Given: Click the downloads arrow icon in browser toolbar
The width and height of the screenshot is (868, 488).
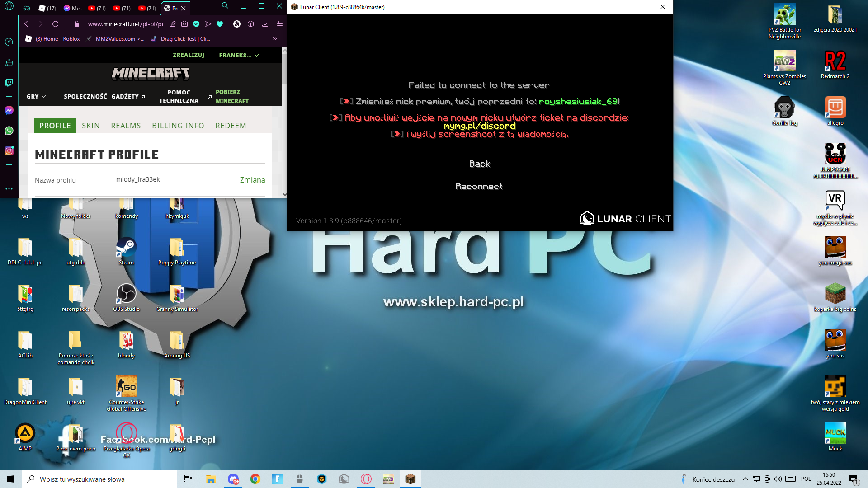Looking at the screenshot, I should coord(265,24).
